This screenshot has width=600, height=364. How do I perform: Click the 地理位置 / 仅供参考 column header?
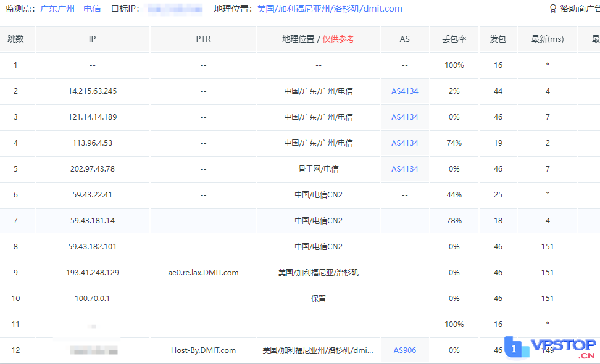pos(318,38)
